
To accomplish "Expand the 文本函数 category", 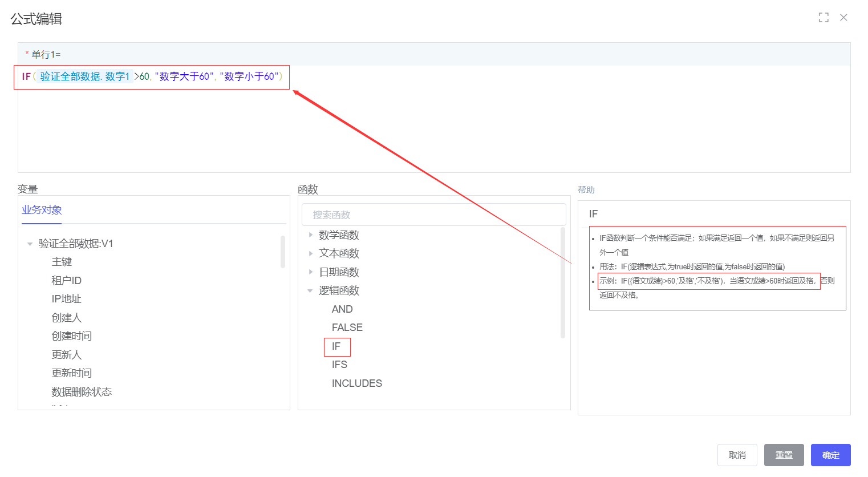I will pyautogui.click(x=311, y=253).
